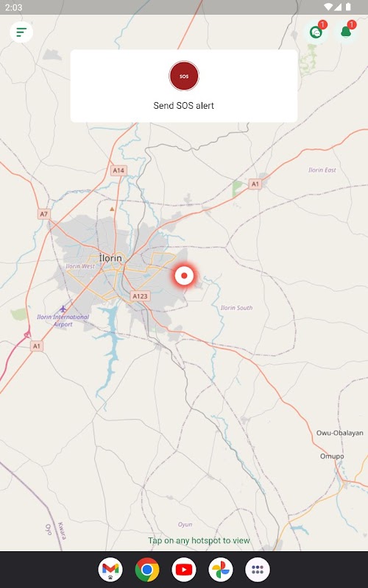Tap the Owu-Obalayan town label
This screenshot has height=588, width=368.
[340, 433]
